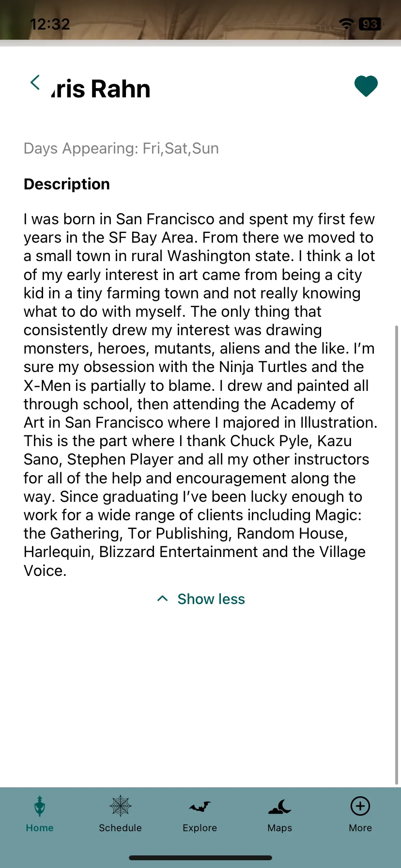401x868 pixels.
Task: Select the Explore tab label
Action: 200,828
